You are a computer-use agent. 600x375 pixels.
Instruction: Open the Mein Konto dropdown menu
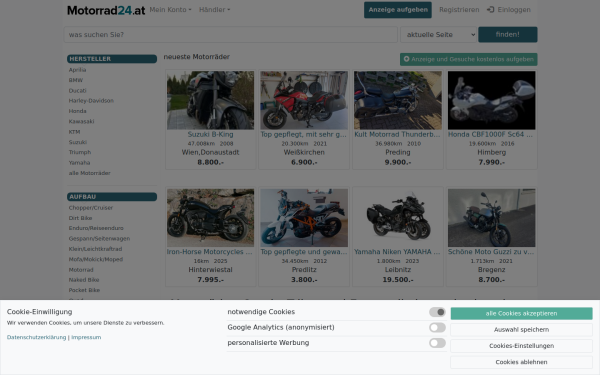point(170,10)
